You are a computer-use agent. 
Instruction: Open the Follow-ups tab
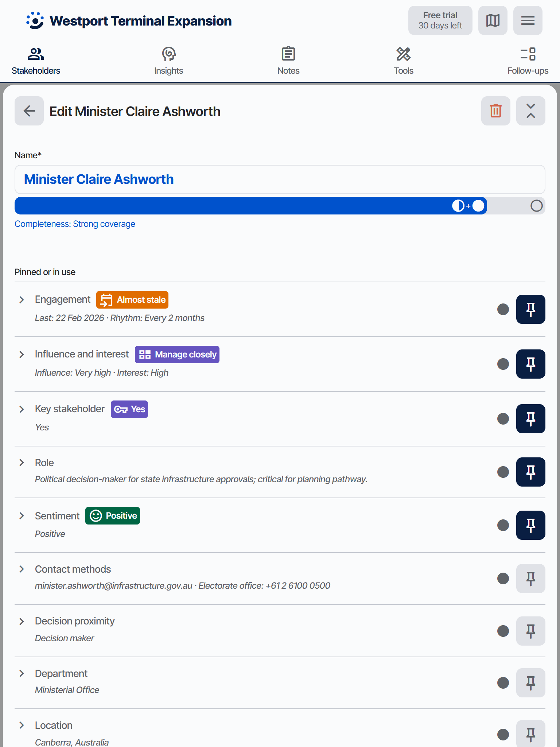pos(528,61)
